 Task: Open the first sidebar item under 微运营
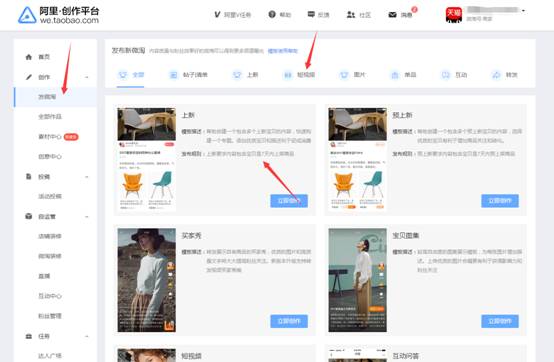50,236
